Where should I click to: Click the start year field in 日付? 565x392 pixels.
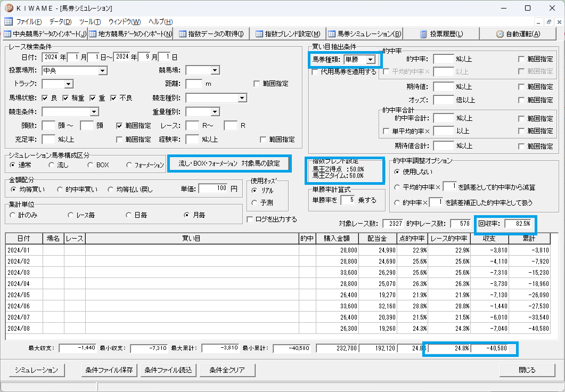50,57
